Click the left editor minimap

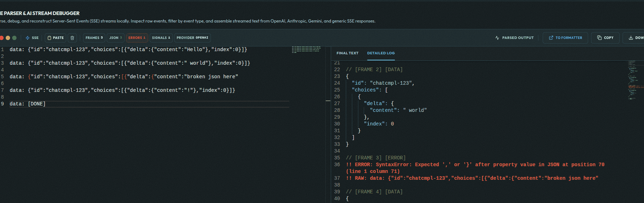tap(306, 49)
